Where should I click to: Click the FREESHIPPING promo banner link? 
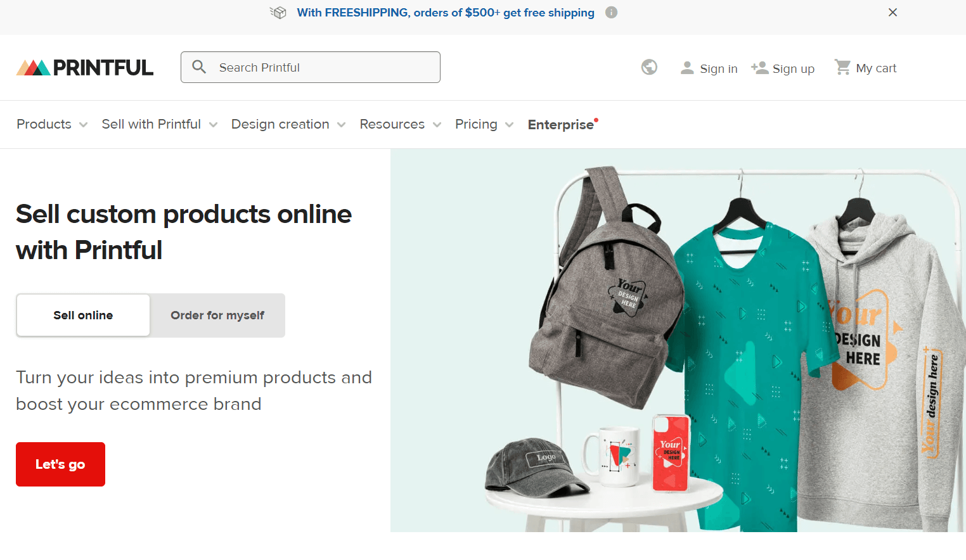point(446,13)
